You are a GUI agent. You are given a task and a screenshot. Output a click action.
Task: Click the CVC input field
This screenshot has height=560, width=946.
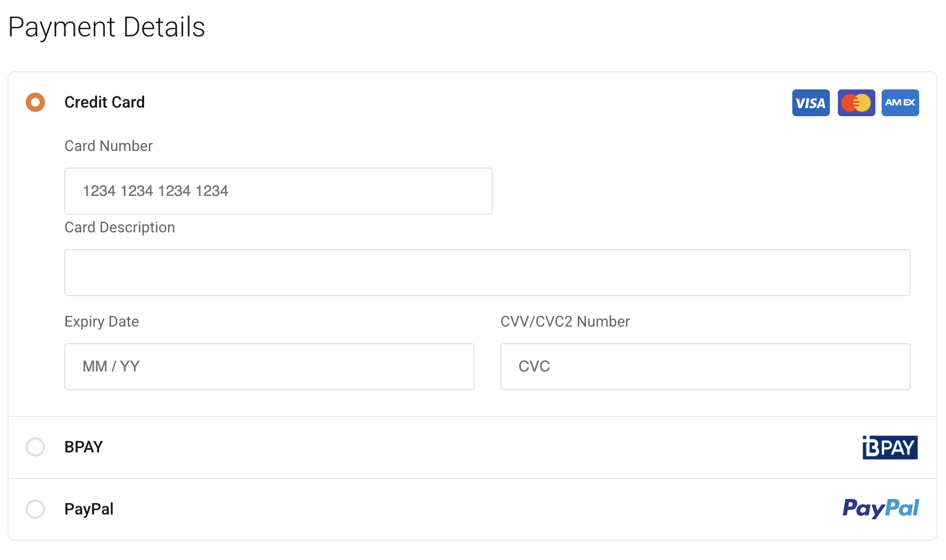705,367
